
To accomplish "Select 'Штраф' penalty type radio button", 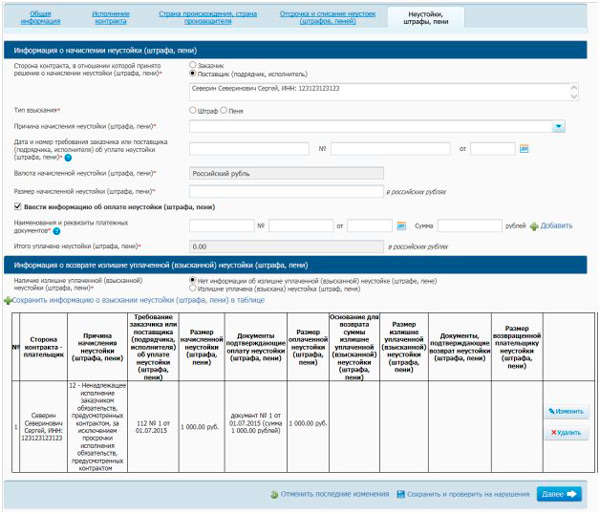I will 193,110.
